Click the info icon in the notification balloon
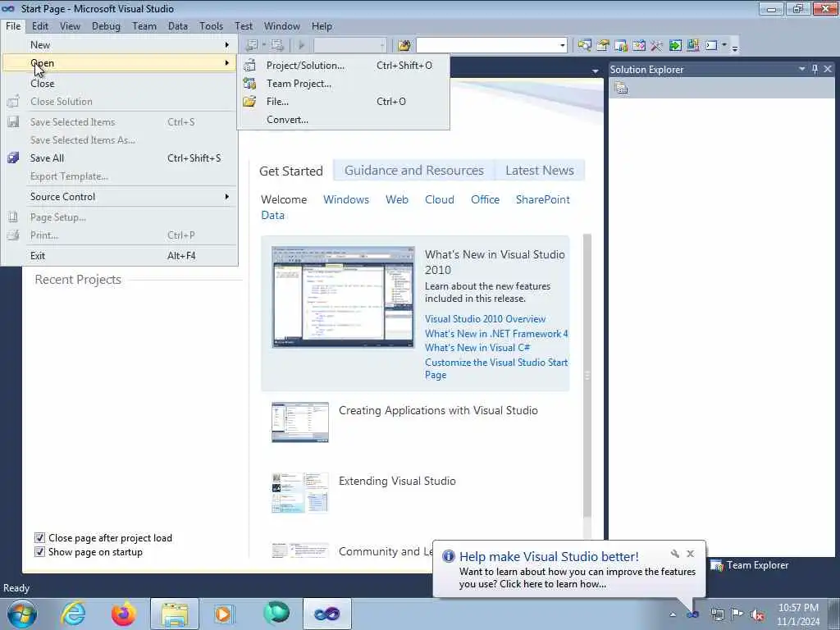The image size is (840, 630). point(449,556)
